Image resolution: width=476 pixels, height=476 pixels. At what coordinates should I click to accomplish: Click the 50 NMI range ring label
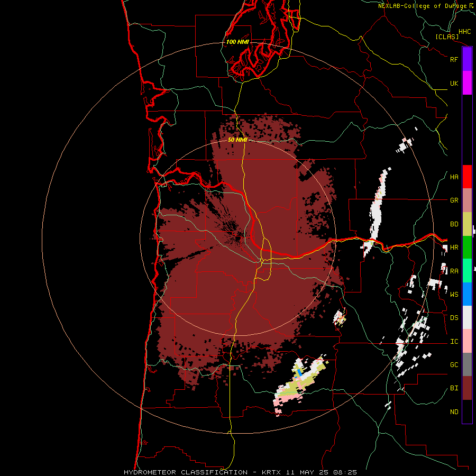237,140
